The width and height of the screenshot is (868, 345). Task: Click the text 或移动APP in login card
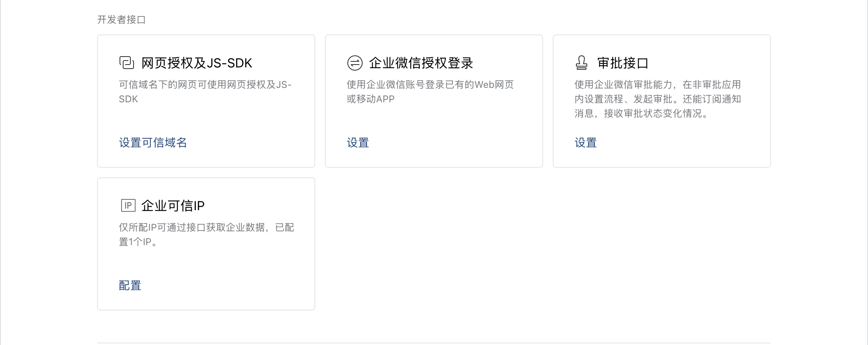371,99
